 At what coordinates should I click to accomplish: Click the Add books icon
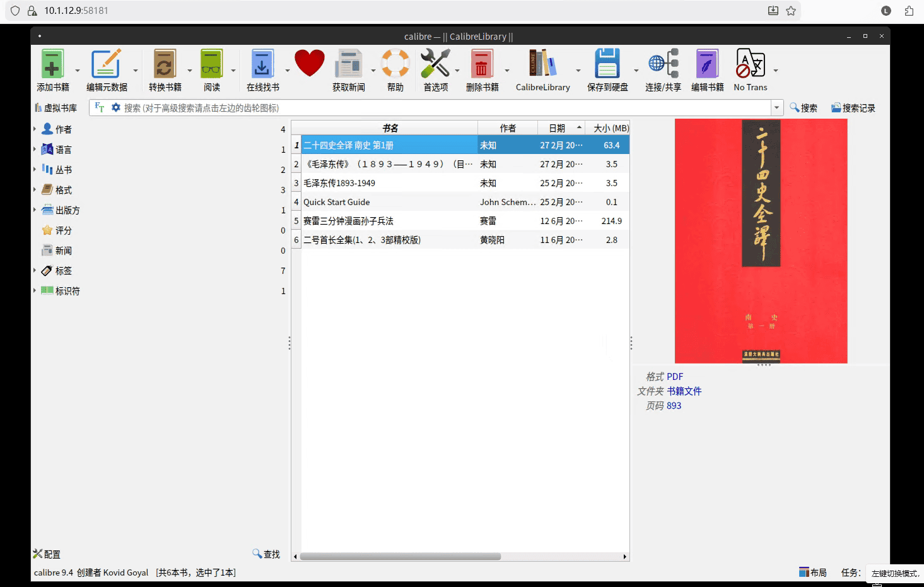point(53,65)
